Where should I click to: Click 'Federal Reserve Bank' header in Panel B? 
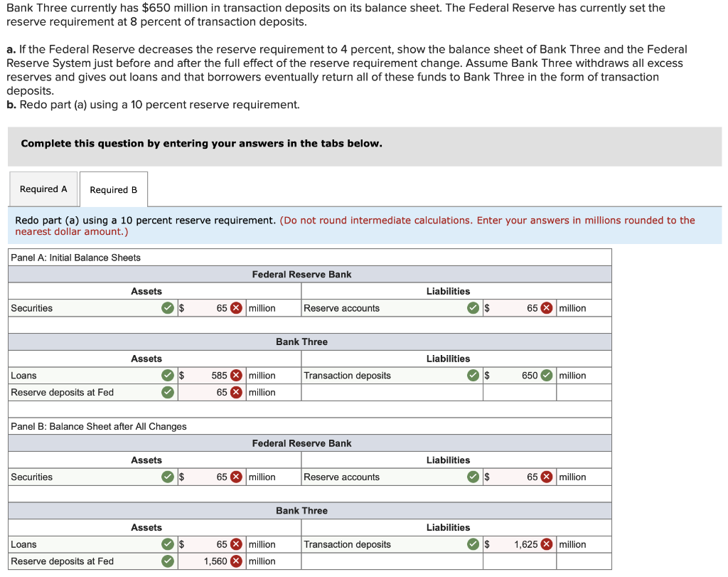coord(301,443)
